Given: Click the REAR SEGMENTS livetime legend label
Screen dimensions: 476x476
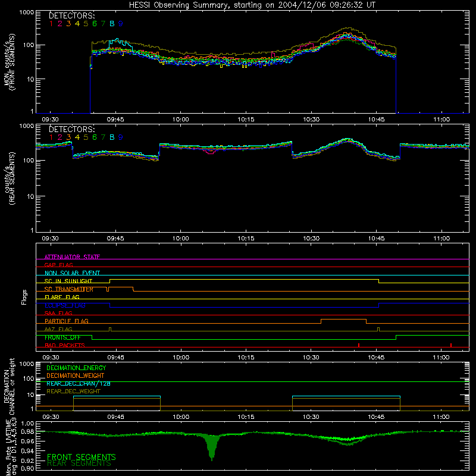Looking at the screenshot, I should pyautogui.click(x=79, y=464).
